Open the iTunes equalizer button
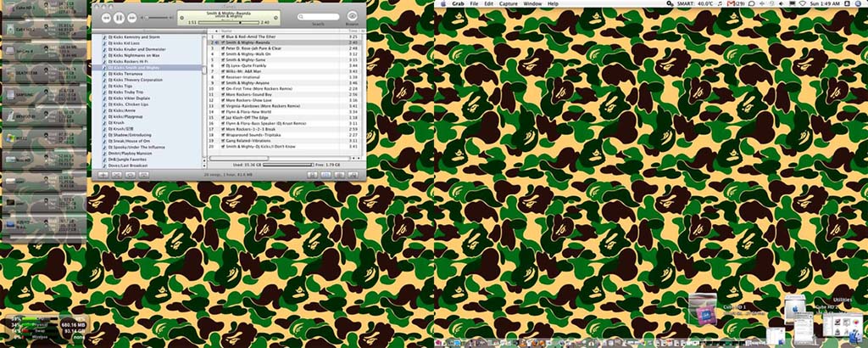868x348 pixels. (x=325, y=175)
